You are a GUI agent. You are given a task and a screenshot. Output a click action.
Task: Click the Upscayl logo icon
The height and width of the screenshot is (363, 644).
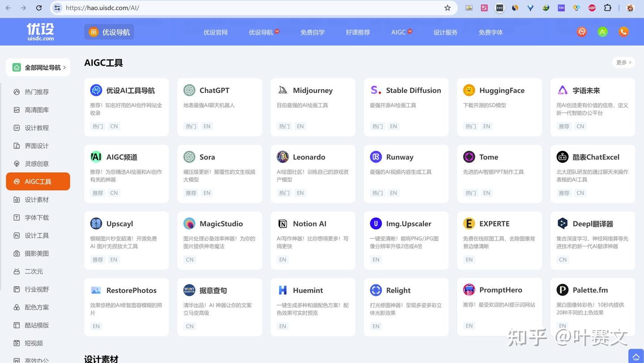pyautogui.click(x=96, y=224)
